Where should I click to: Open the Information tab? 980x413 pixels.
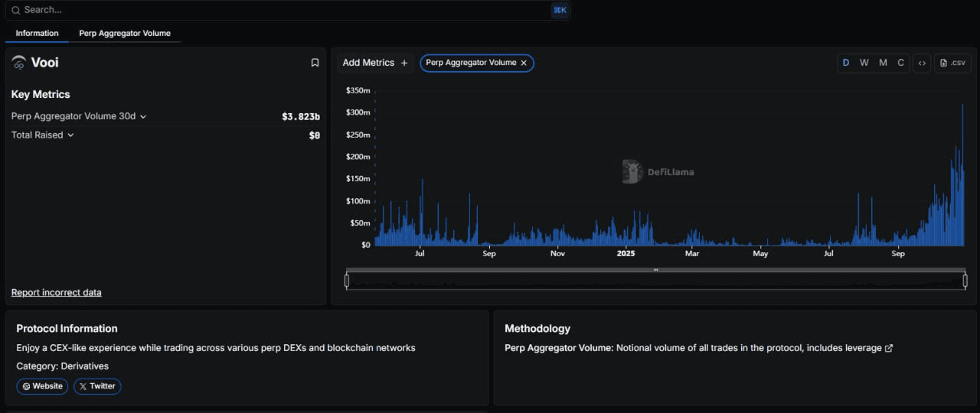click(37, 33)
